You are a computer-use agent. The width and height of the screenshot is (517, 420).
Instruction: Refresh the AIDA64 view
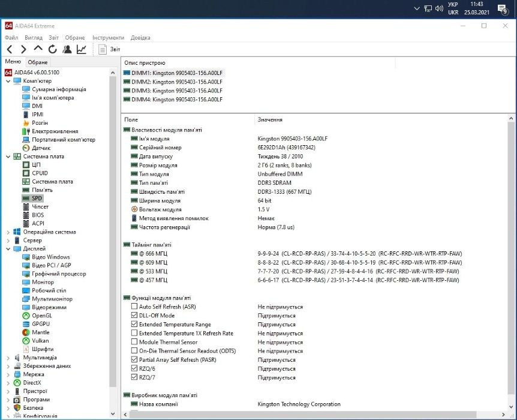(x=52, y=49)
